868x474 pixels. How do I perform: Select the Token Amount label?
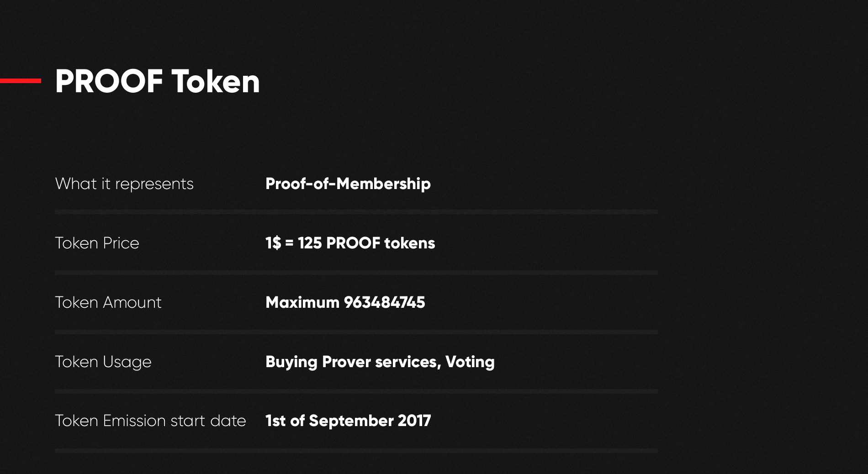108,302
